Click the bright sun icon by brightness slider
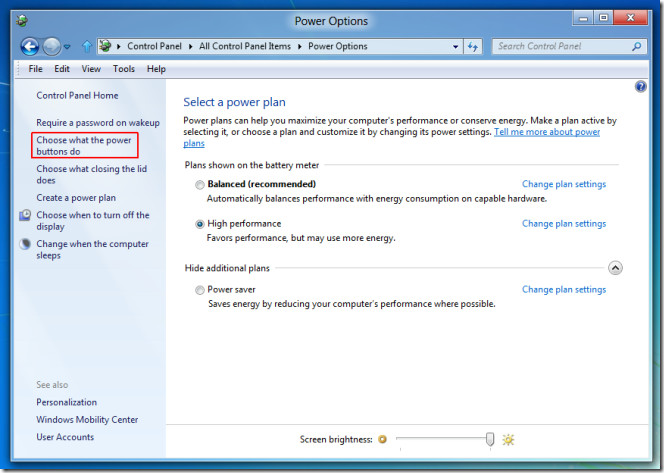This screenshot has width=664, height=473. [508, 439]
